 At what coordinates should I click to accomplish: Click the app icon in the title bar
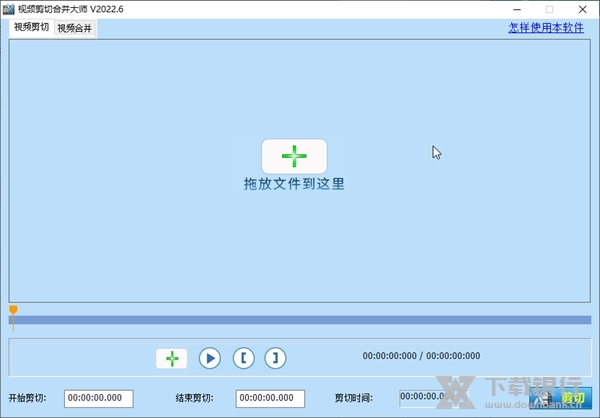tap(8, 9)
